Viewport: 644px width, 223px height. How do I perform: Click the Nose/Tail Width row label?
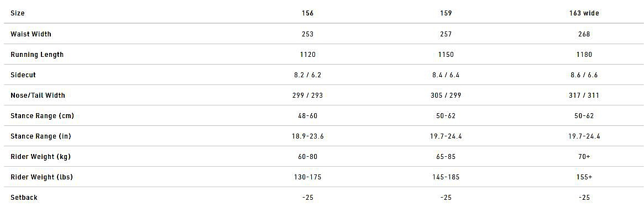point(38,95)
